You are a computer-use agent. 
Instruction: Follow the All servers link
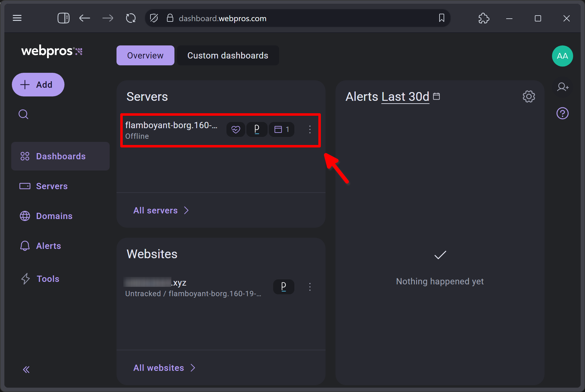click(x=161, y=211)
